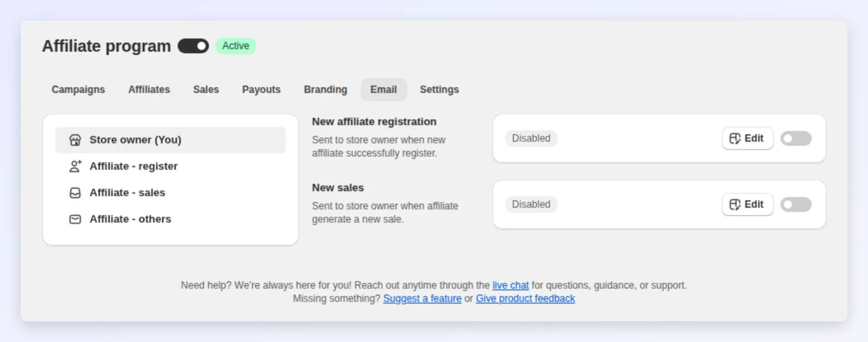Click the New sales heading
868x342 pixels.
(x=338, y=188)
